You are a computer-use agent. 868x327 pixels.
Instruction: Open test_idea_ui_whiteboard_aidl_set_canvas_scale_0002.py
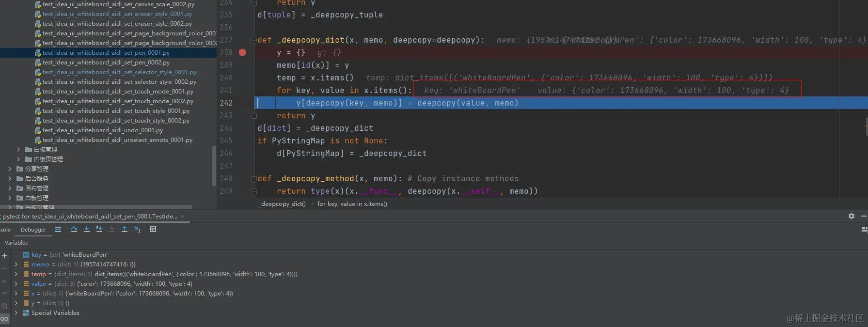coord(118,4)
